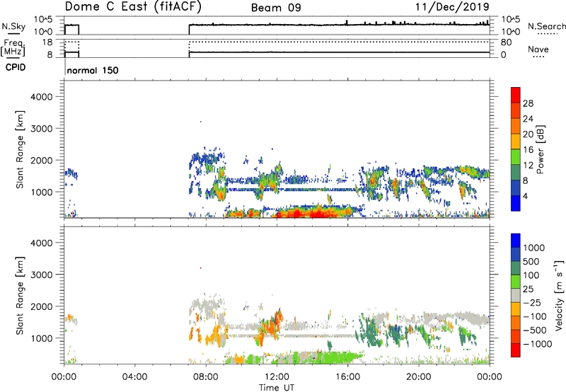Click power colorbar value "16"
This screenshot has width=566, height=392.
point(528,150)
